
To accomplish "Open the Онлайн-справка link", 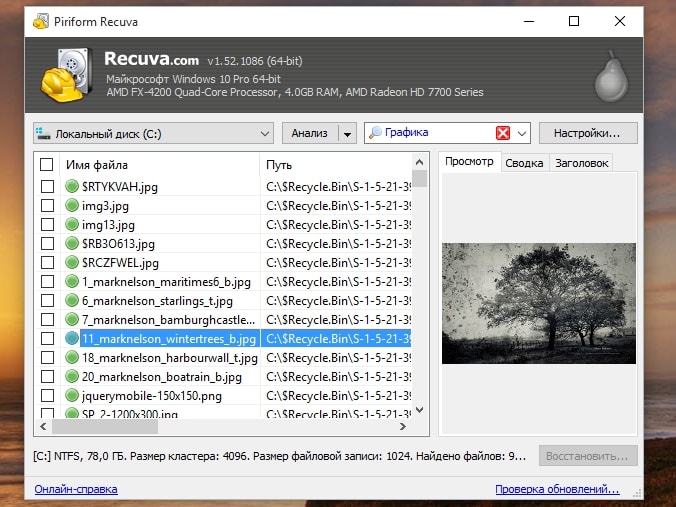I will click(x=76, y=489).
